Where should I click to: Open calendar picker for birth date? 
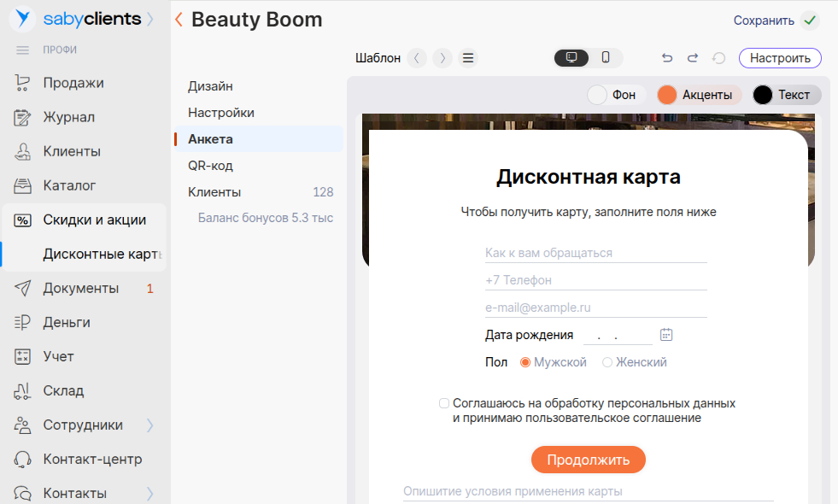point(667,335)
